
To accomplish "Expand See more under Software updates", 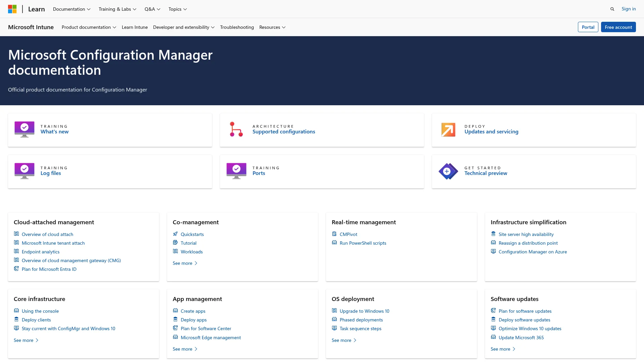I will pos(503,349).
